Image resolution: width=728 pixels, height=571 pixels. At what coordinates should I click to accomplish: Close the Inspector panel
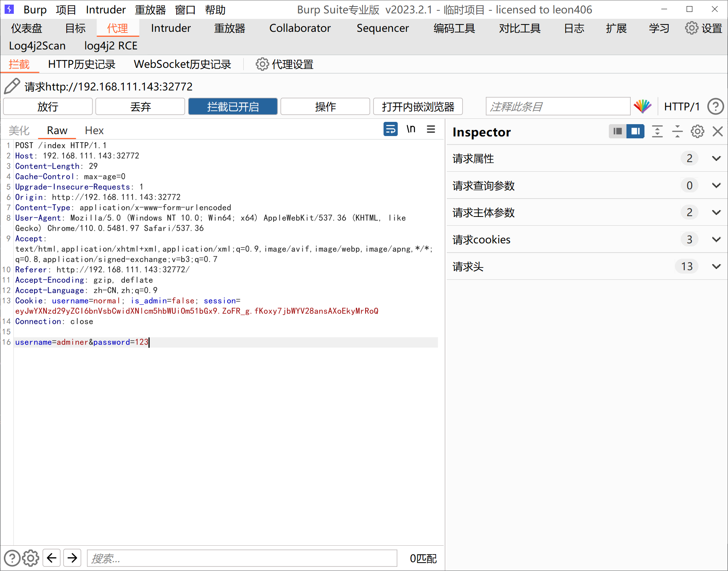[717, 131]
